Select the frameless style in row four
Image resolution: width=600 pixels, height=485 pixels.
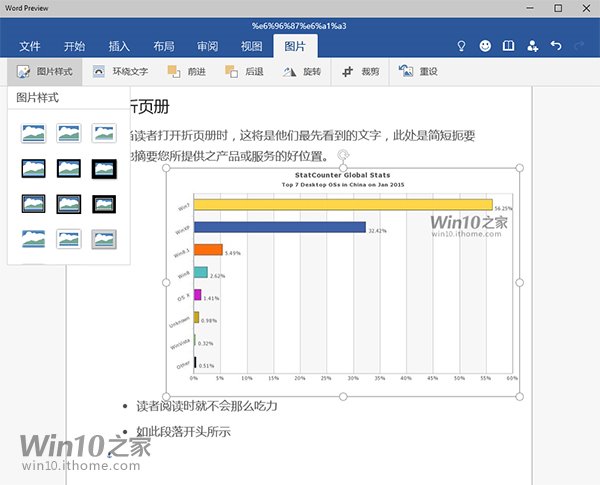pyautogui.click(x=33, y=239)
